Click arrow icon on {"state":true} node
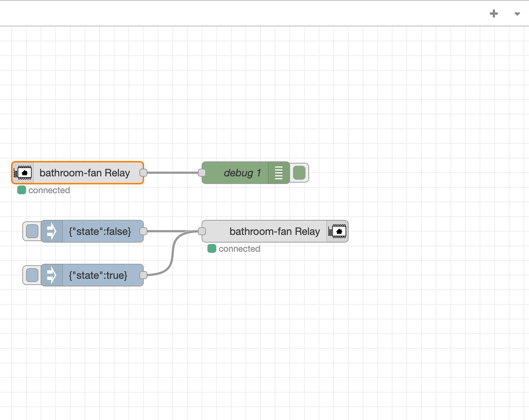529x420 pixels. pos(52,275)
